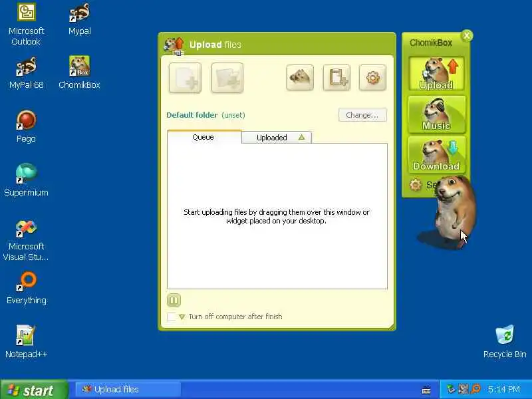Select the Pego desktop shortcut

(26, 127)
